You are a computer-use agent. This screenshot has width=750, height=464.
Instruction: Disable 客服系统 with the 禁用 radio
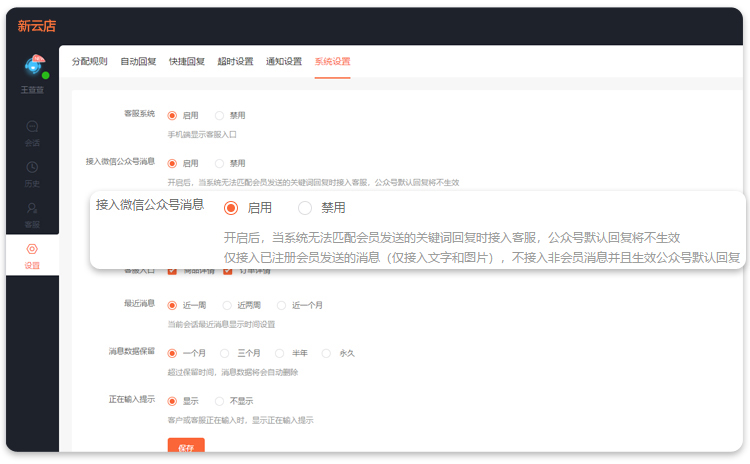click(x=220, y=115)
